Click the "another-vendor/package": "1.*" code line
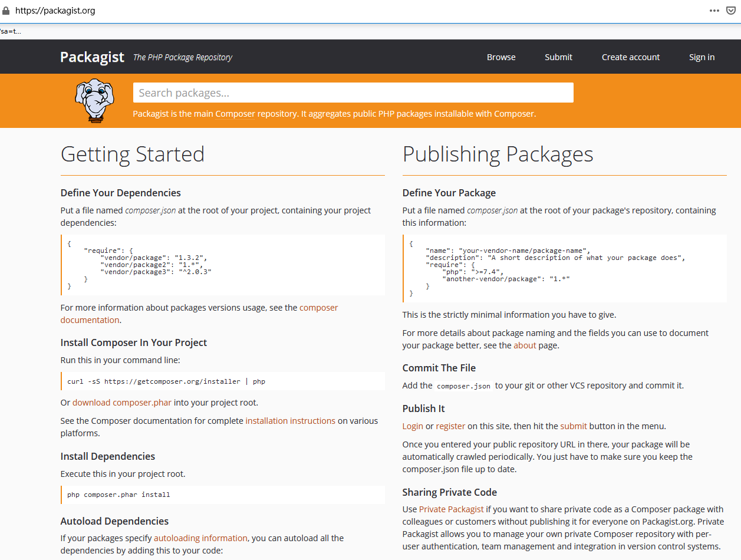Viewport: 741px width, 560px height. [506, 279]
